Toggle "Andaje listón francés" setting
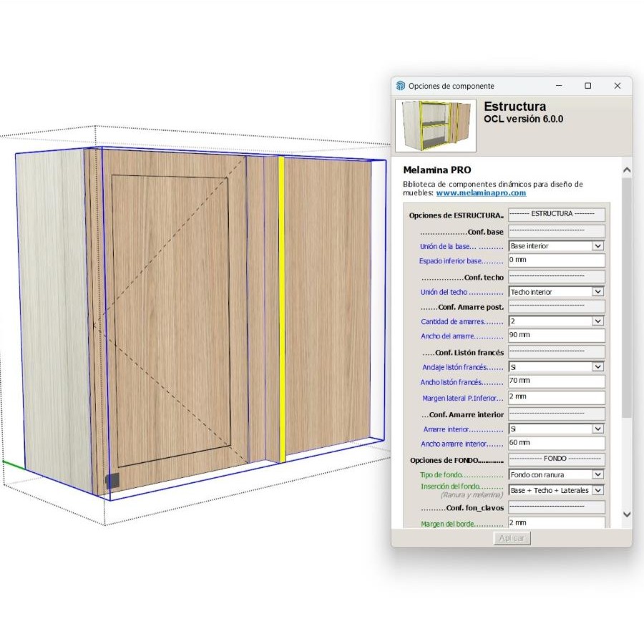The image size is (644, 644). pos(598,367)
